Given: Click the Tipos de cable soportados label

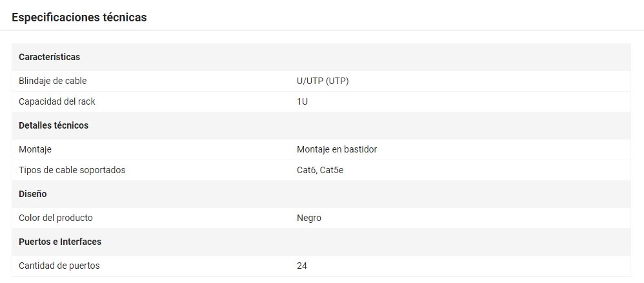Looking at the screenshot, I should 72,170.
